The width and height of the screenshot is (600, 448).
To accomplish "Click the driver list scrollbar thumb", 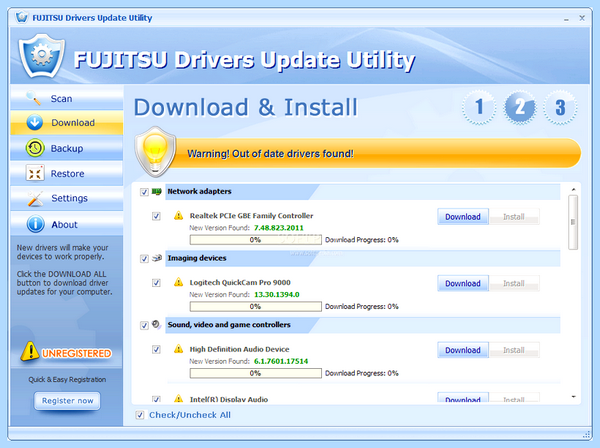I will [573, 222].
